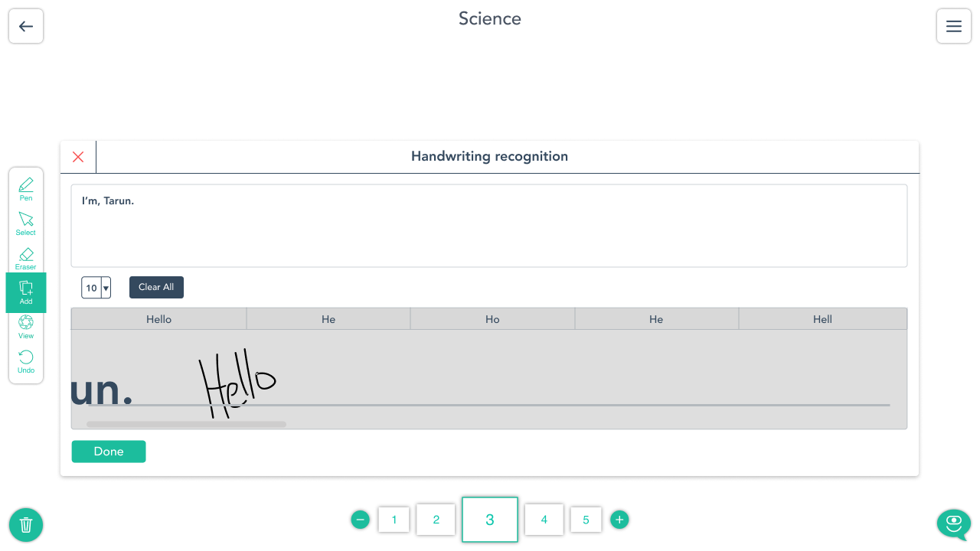Screen dimensions: 980x551
Task: Close the Handwriting recognition panel
Action: coord(78,157)
